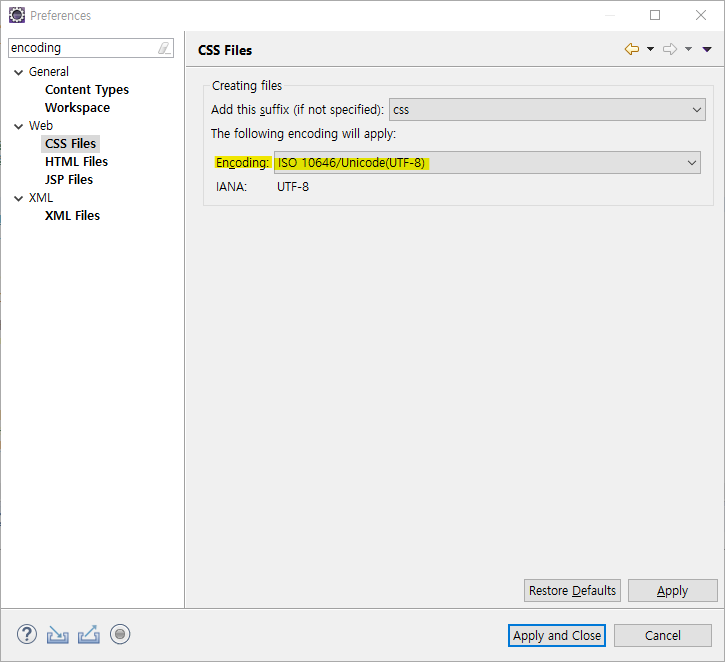Viewport: 725px width, 662px height.
Task: Open XML Files preference page
Action: coord(72,216)
